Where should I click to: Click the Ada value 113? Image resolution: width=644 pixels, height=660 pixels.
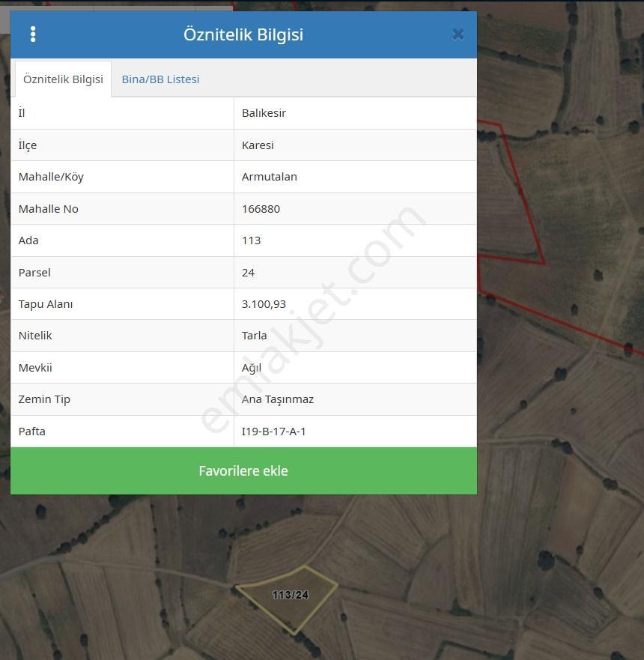point(251,240)
